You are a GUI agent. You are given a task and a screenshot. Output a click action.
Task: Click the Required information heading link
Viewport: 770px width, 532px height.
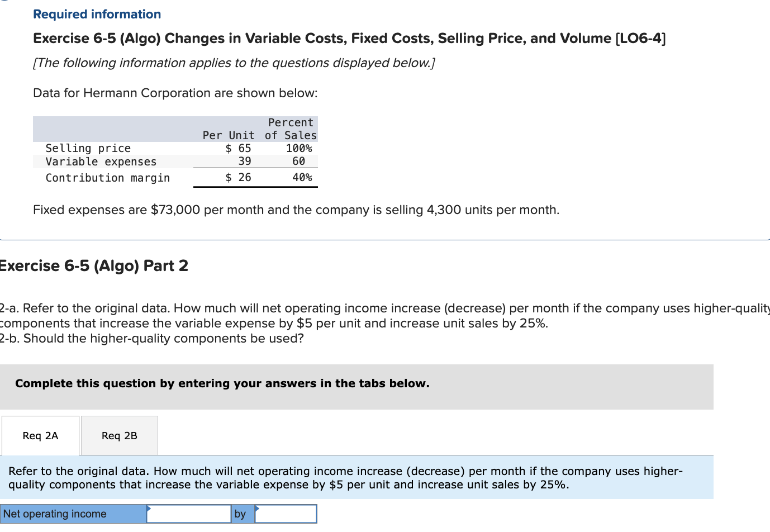(96, 14)
